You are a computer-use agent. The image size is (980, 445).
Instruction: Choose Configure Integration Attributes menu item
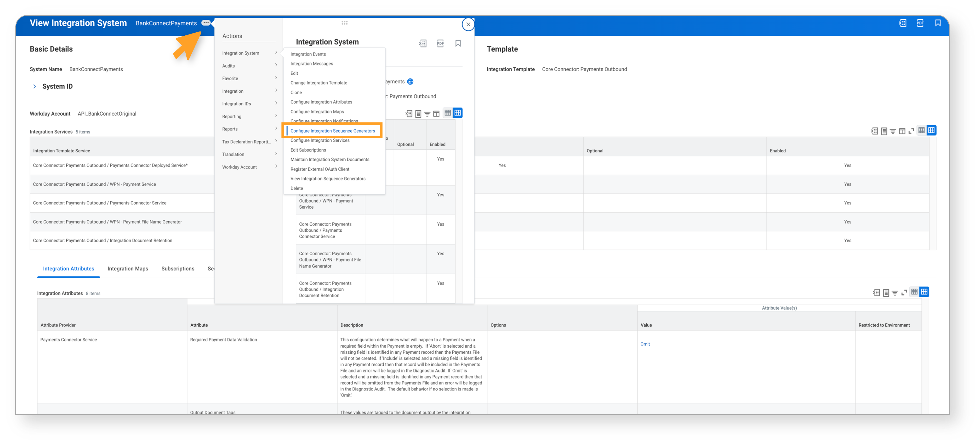[321, 102]
